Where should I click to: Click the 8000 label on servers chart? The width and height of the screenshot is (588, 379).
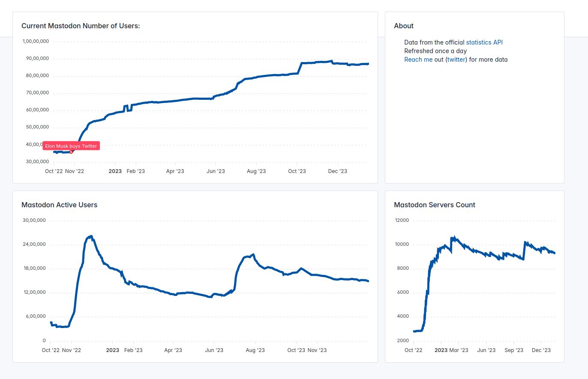coord(403,268)
